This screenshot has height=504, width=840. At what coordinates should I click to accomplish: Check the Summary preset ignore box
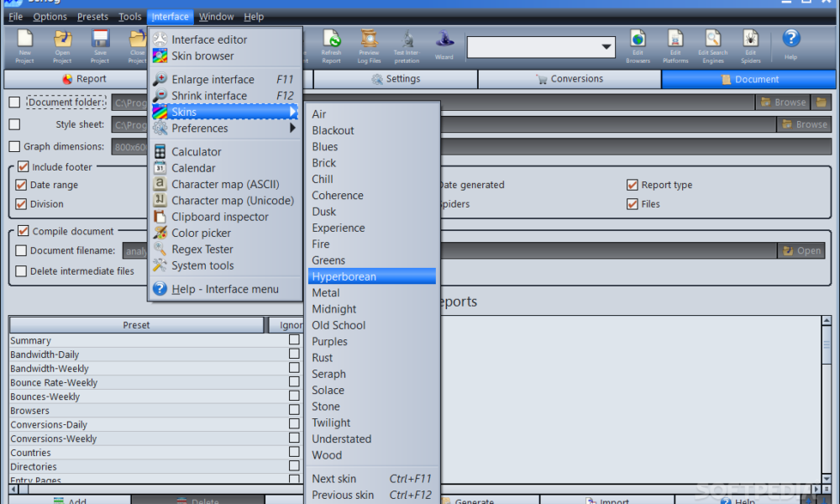coord(294,340)
